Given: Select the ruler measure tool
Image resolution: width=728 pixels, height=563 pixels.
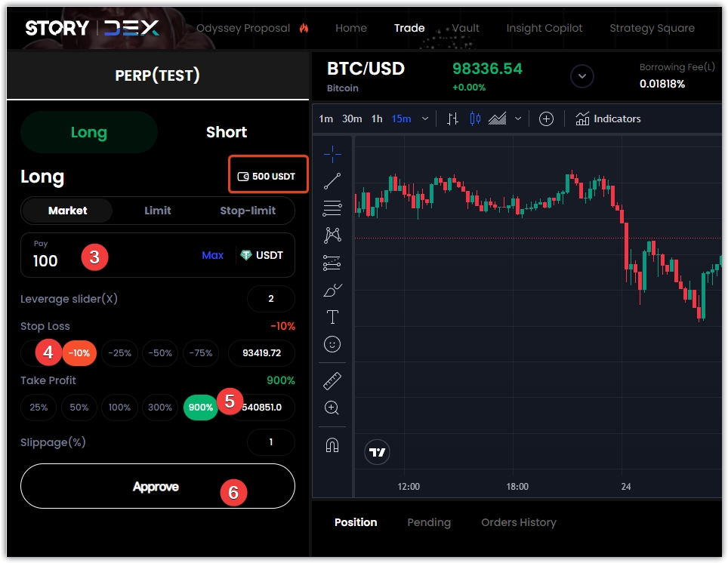Looking at the screenshot, I should tap(332, 380).
